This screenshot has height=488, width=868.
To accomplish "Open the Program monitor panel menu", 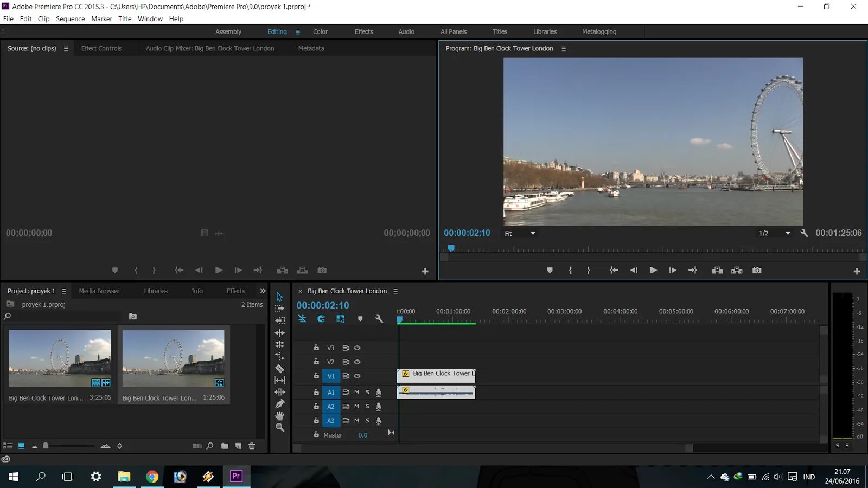I will click(564, 48).
